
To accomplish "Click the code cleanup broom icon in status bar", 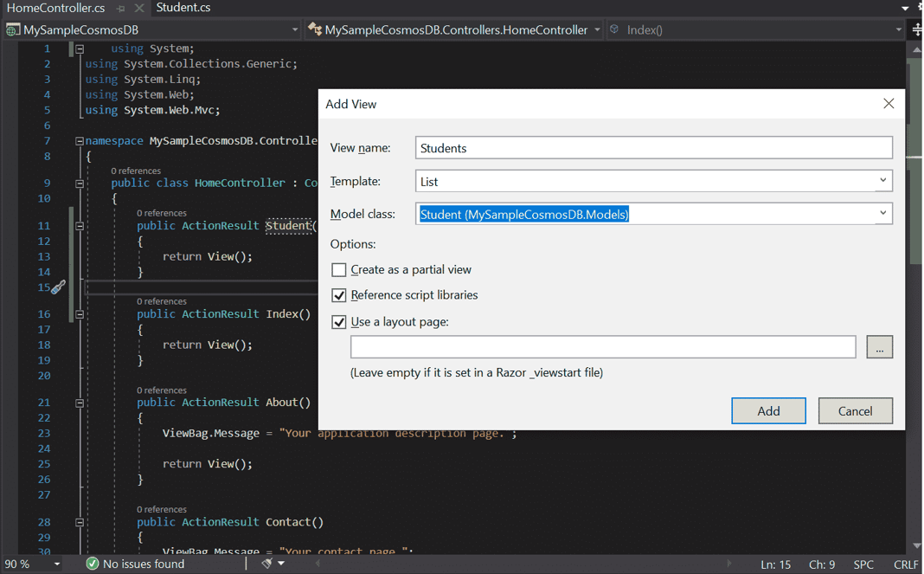I will coord(266,564).
